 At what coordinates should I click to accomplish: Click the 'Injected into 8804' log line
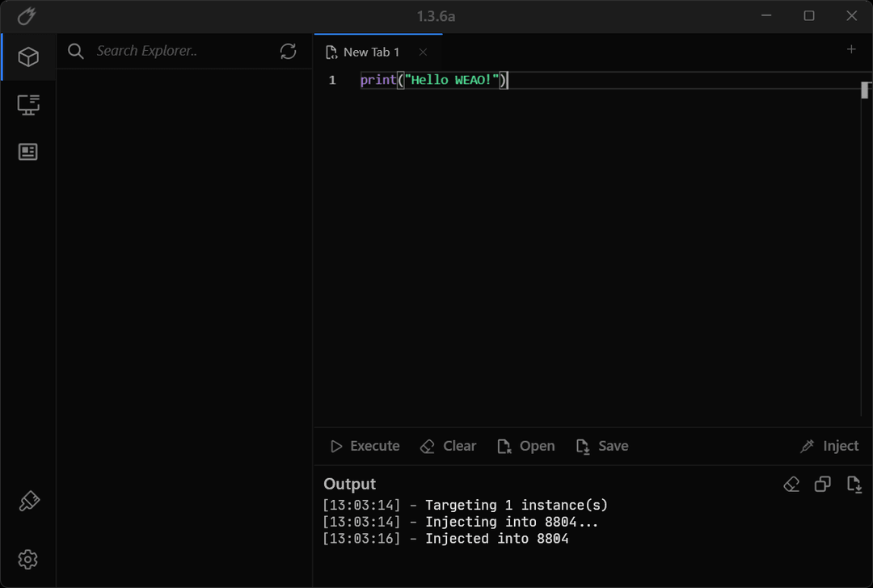pyautogui.click(x=445, y=539)
